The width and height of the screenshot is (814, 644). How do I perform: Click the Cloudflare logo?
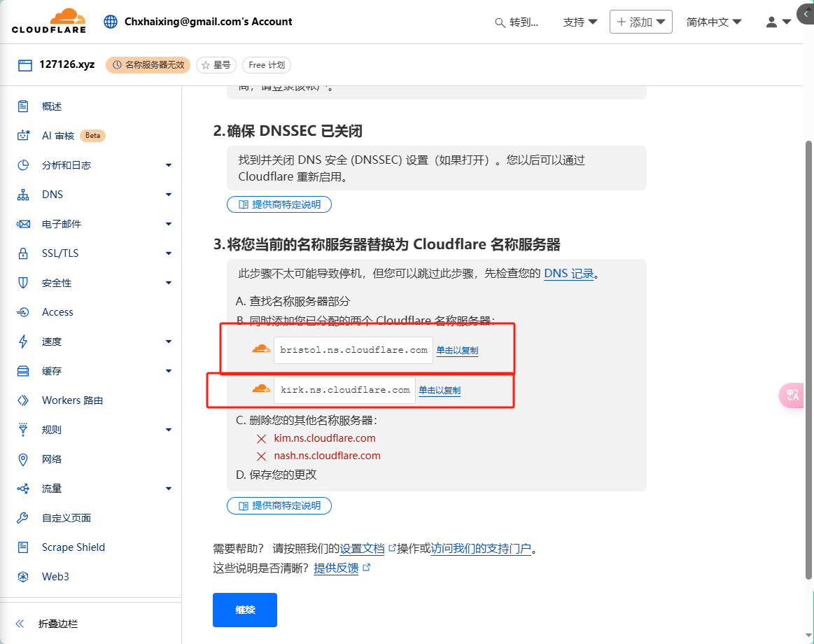point(49,21)
